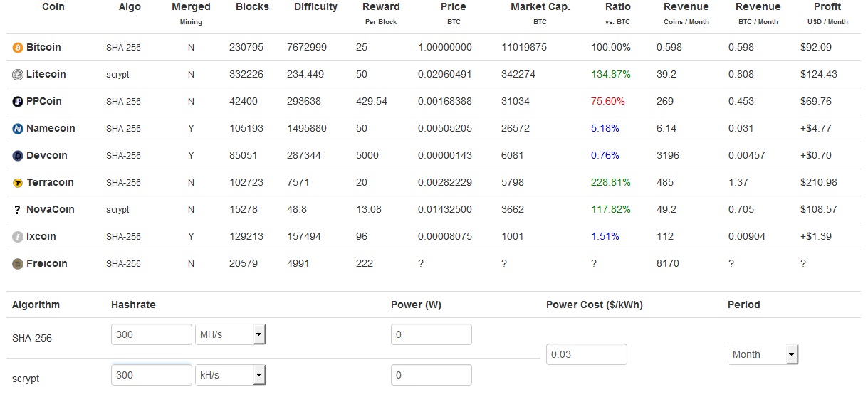Screen dimensions: 868x397
Task: Sort by the Coin column header
Action: click(x=53, y=7)
